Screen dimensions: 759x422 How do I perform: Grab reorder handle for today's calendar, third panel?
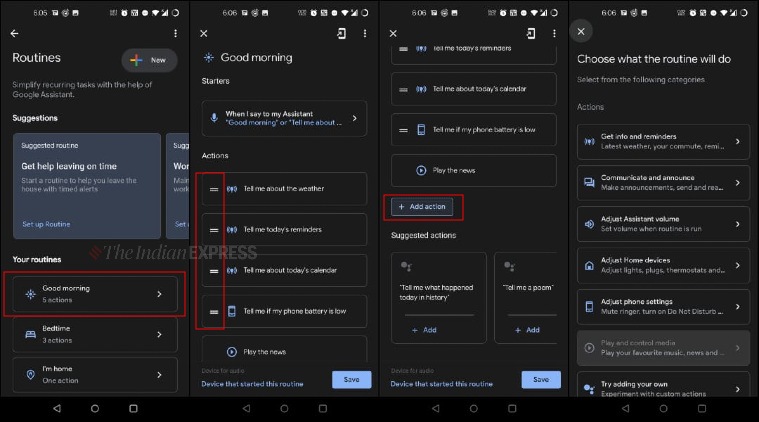403,90
